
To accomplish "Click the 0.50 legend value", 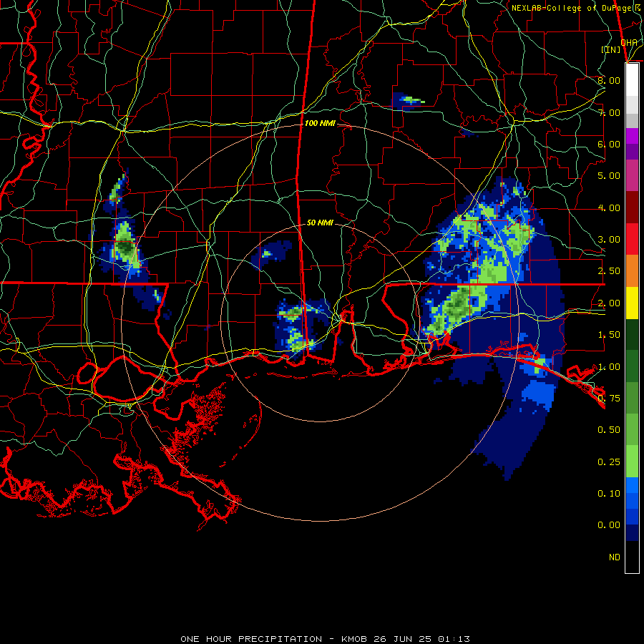I will (609, 430).
